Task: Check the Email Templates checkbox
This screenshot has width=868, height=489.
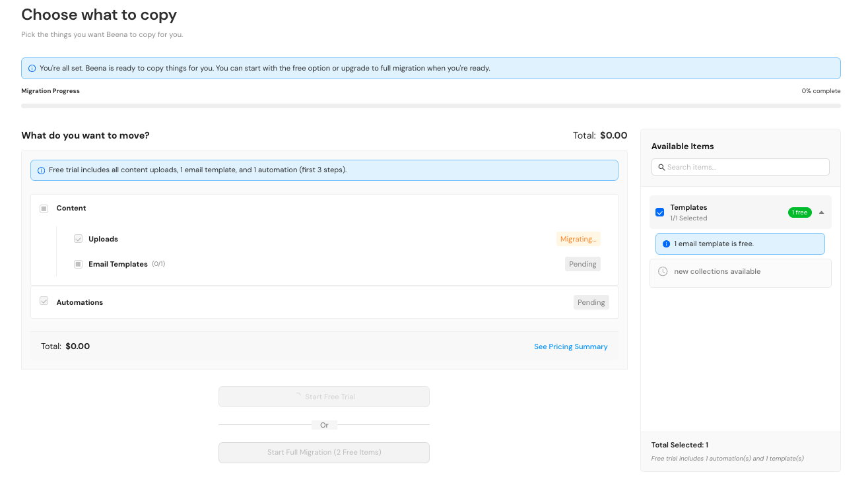Action: click(x=78, y=263)
